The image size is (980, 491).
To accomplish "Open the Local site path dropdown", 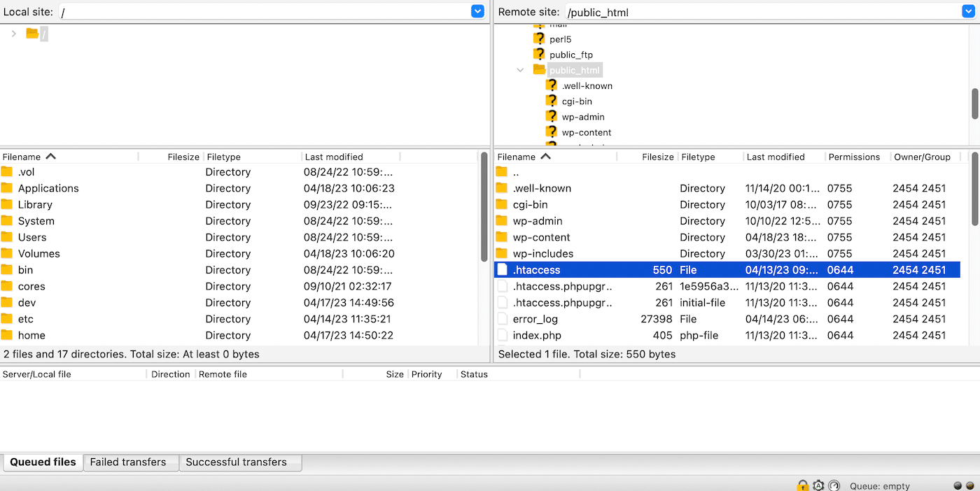I will (477, 11).
